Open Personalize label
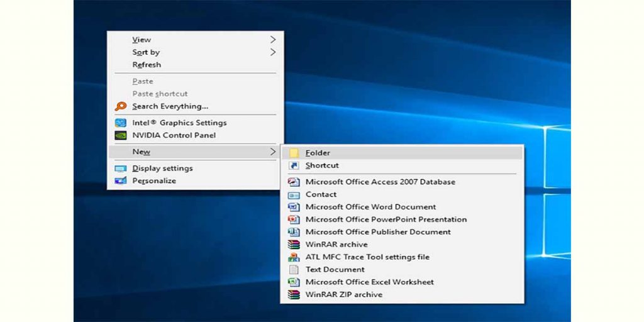 click(154, 180)
